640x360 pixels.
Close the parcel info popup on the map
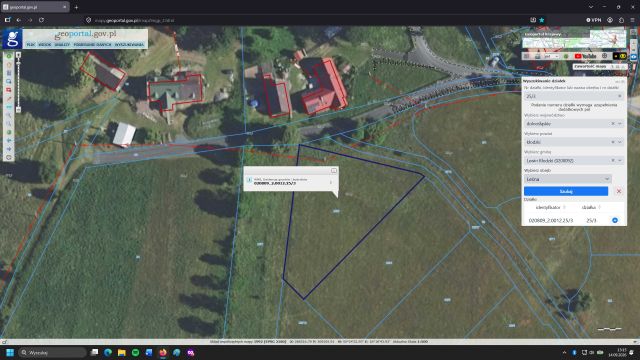tap(334, 170)
